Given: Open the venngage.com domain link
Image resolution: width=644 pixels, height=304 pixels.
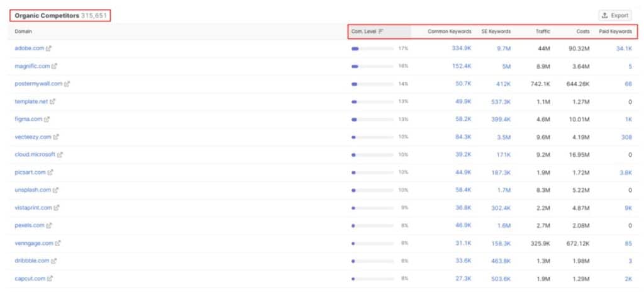Looking at the screenshot, I should point(34,243).
